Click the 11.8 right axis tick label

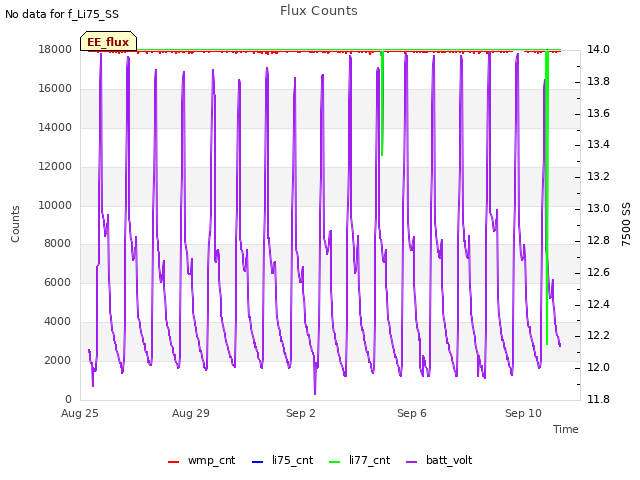[598, 399]
